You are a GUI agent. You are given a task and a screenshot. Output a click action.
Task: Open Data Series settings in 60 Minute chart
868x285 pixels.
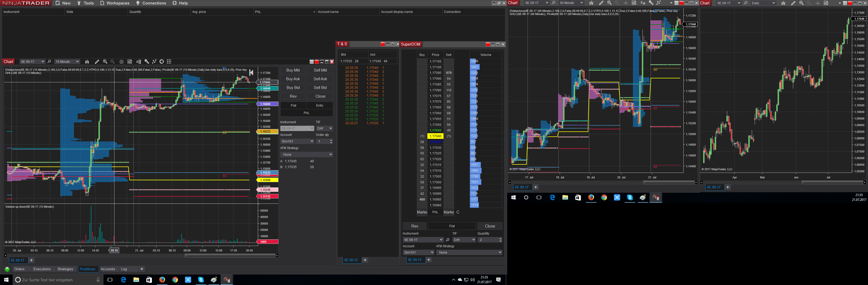pyautogui.click(x=651, y=3)
